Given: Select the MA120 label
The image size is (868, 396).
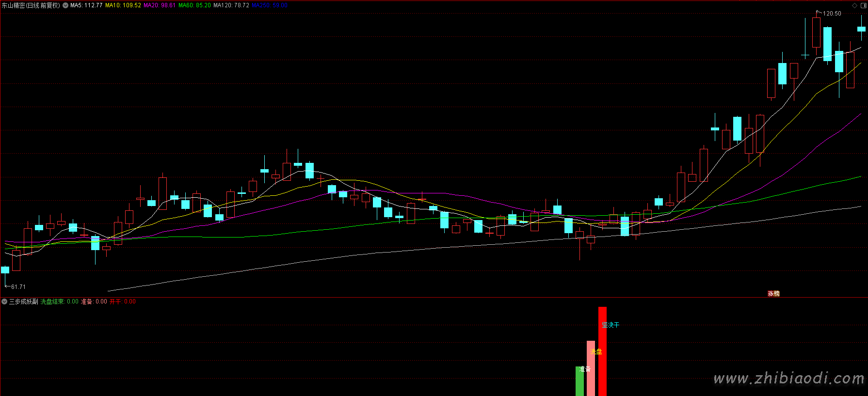Looking at the screenshot, I should (x=231, y=5).
